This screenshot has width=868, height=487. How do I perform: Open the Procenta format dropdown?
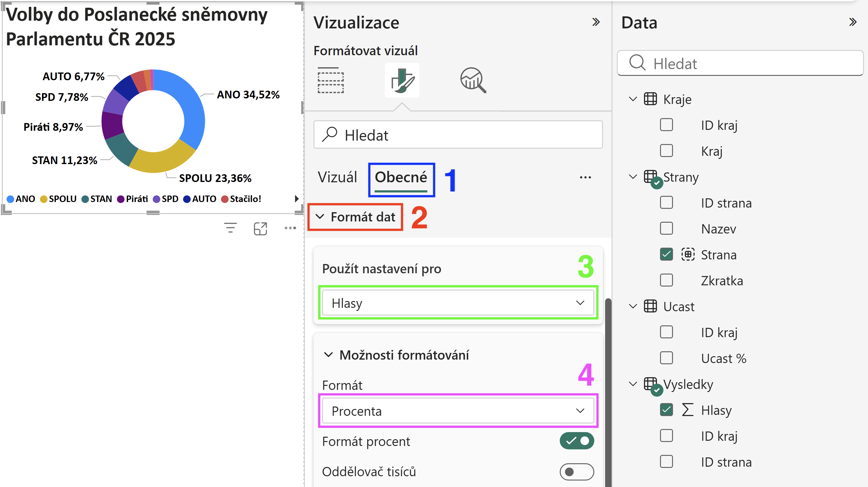pos(458,411)
